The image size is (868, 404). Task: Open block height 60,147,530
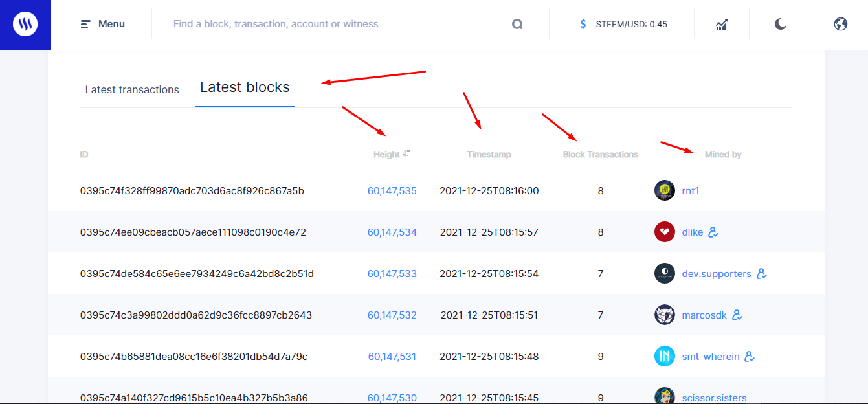tap(392, 398)
